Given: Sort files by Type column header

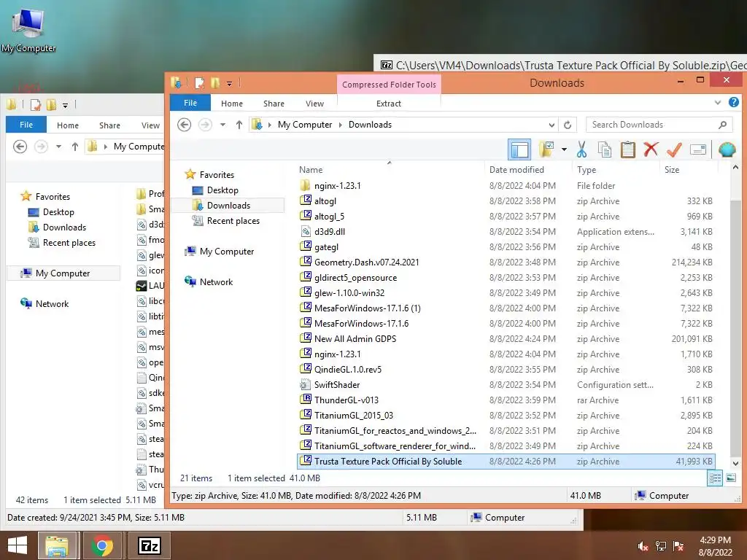Looking at the screenshot, I should (x=587, y=169).
